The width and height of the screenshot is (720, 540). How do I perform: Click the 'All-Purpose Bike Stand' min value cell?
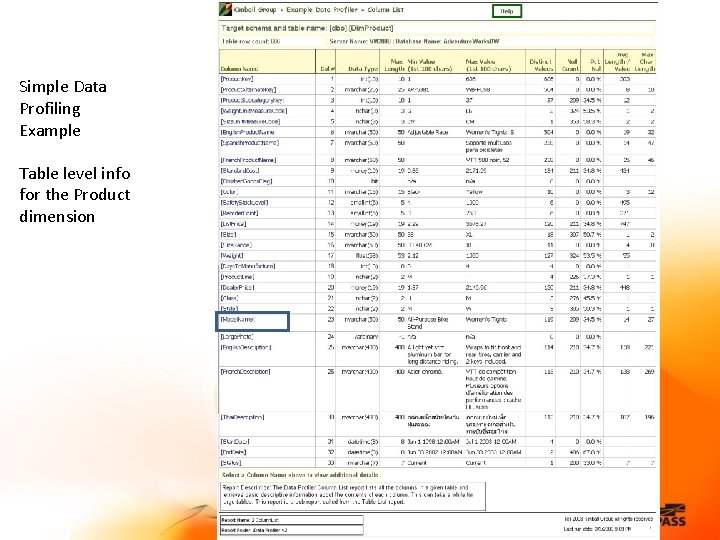(428, 323)
